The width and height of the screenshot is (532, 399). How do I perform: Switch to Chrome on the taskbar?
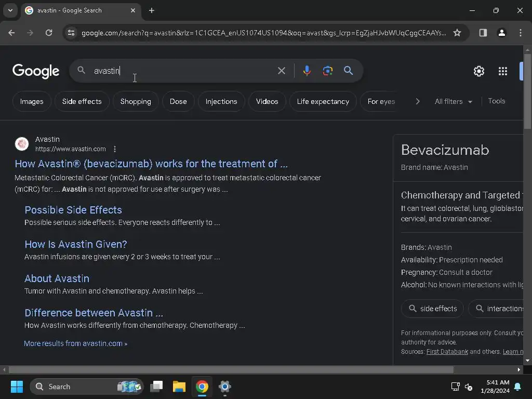202,387
